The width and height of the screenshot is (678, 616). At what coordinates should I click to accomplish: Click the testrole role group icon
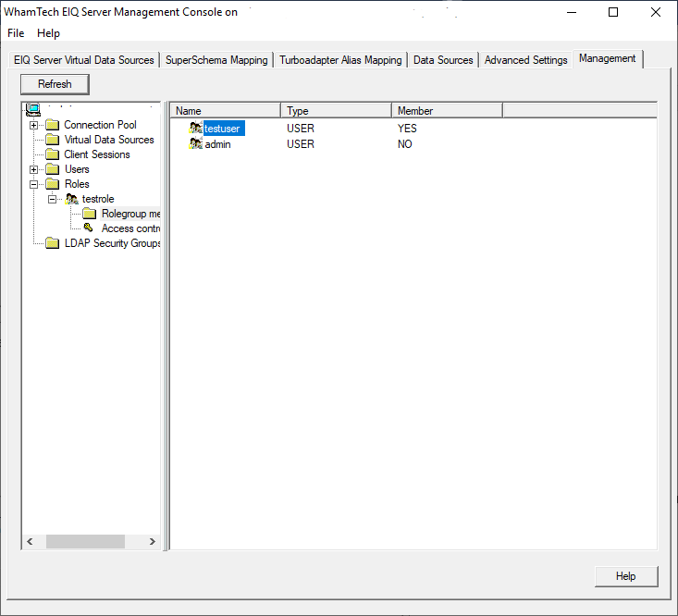coord(72,199)
